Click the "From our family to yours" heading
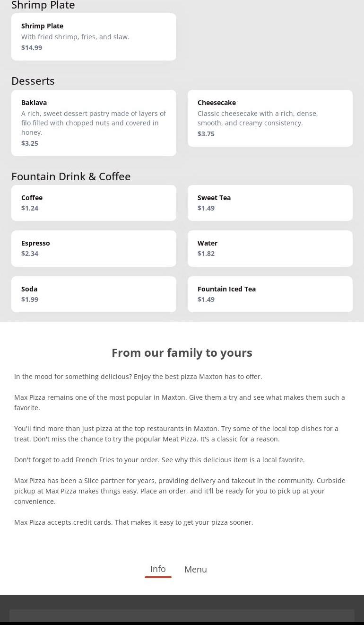This screenshot has height=625, width=364. (182, 352)
